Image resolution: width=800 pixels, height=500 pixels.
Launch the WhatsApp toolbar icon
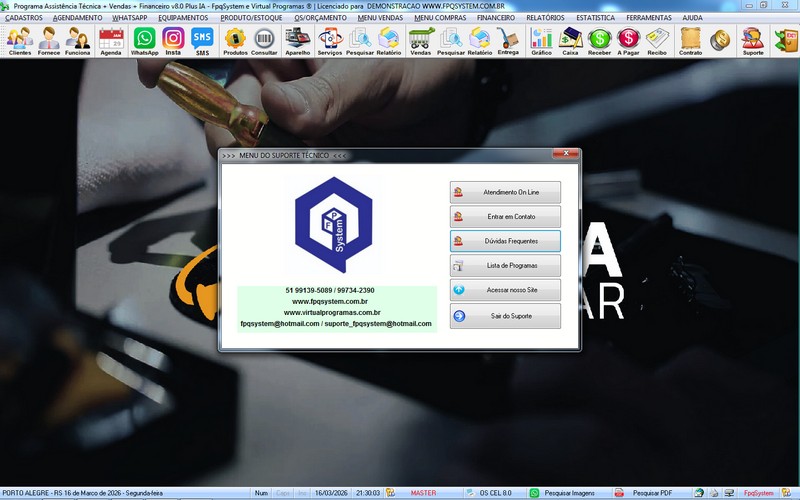coord(144,41)
